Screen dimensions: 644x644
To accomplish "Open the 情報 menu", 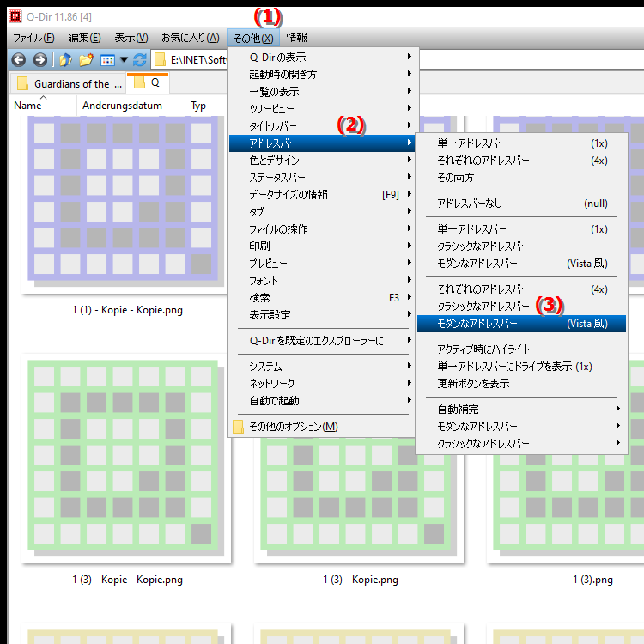I will [296, 38].
